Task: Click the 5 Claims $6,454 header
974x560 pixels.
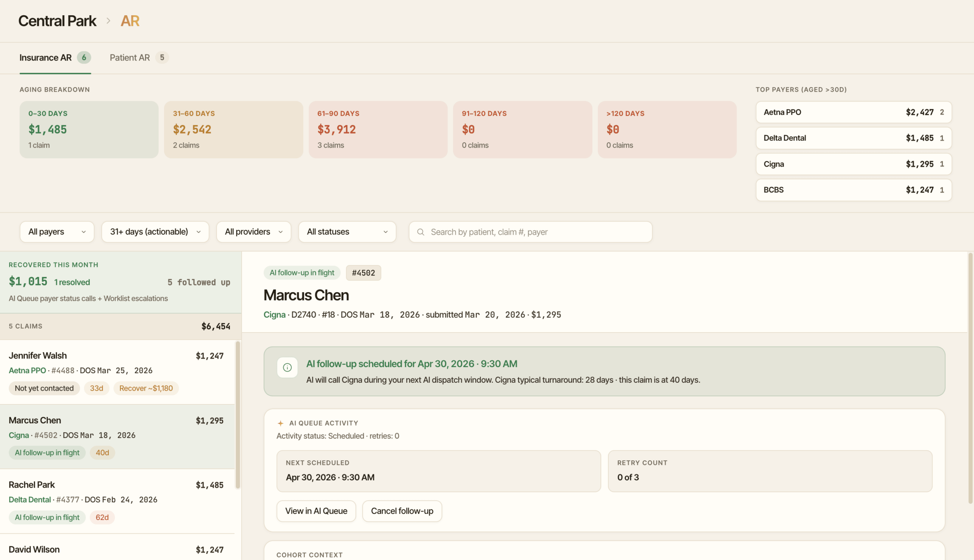Action: click(x=121, y=326)
